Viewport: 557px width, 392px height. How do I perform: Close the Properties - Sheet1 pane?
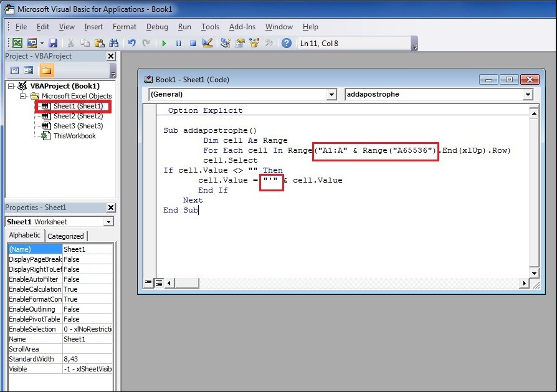111,208
